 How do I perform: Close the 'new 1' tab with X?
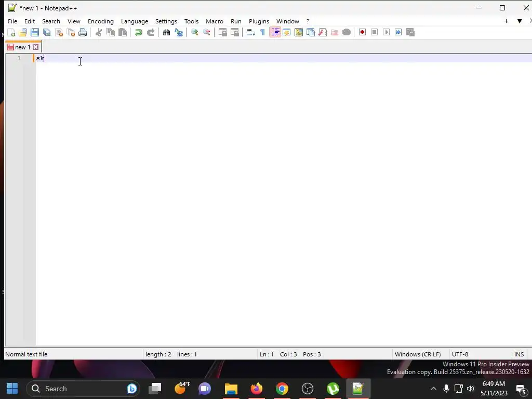(36, 47)
